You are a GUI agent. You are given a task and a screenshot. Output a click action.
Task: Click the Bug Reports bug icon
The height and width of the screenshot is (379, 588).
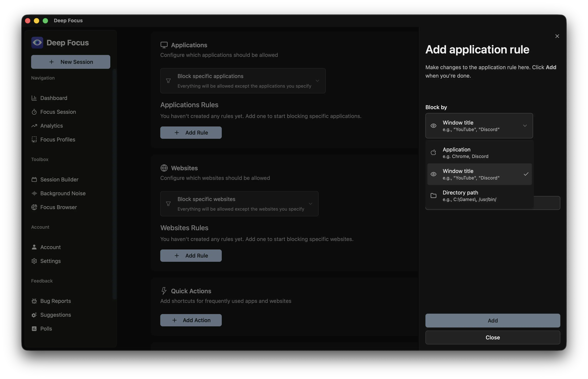pos(34,301)
